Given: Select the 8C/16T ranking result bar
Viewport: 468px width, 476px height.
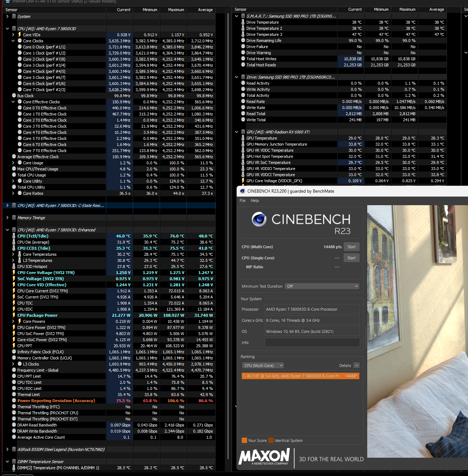Looking at the screenshot, I should (x=301, y=376).
